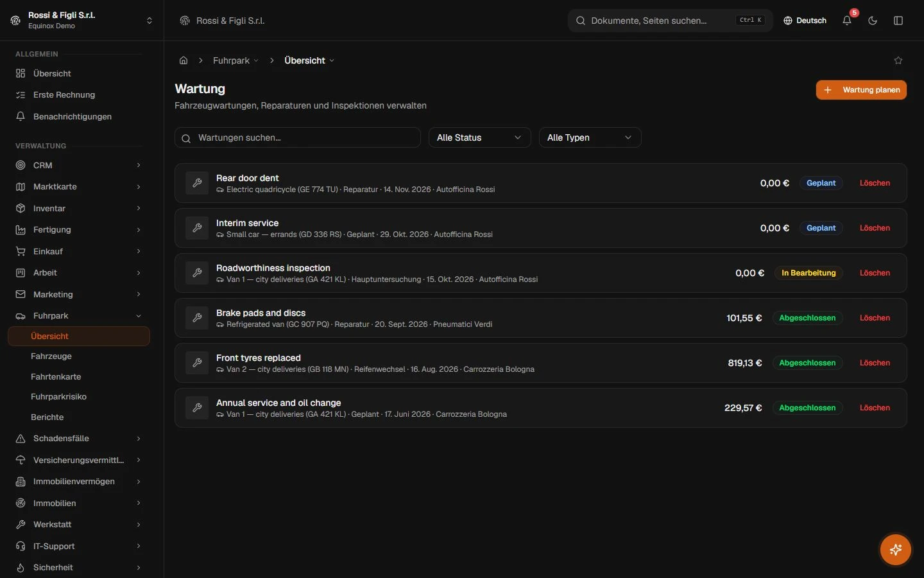Click the wrench icon for Brake pads and discs

click(197, 318)
